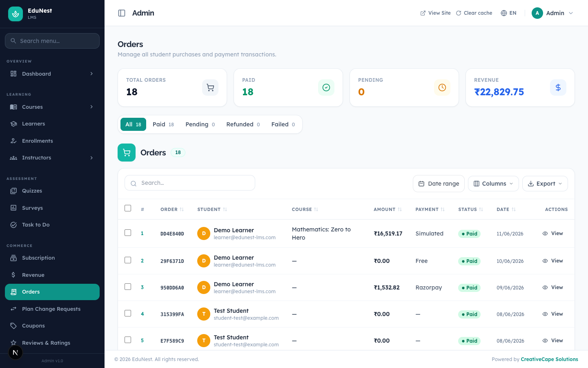Viewport: 588px width, 368px height.
Task: Open the Columns dropdown
Action: pos(493,184)
